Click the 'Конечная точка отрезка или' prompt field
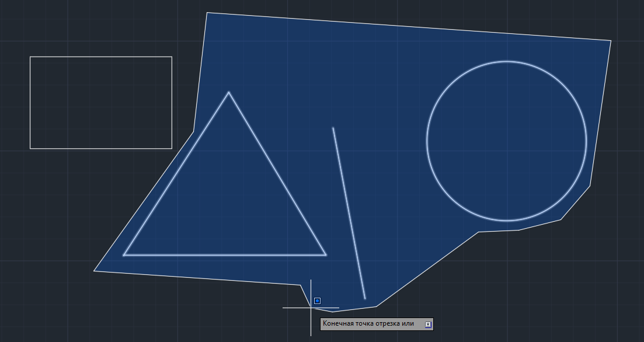Image resolution: width=644 pixels, height=342 pixels. pos(377,324)
